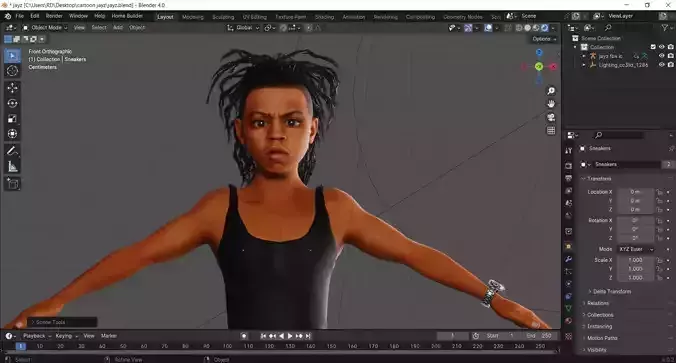Open Home Builder menu

tap(127, 16)
